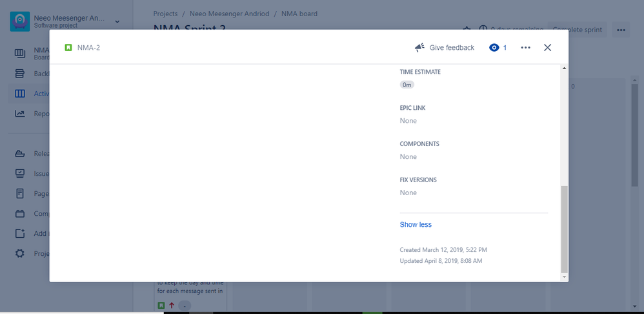Image resolution: width=644 pixels, height=314 pixels.
Task: Open the Components icon in sidebar
Action: pyautogui.click(x=20, y=214)
